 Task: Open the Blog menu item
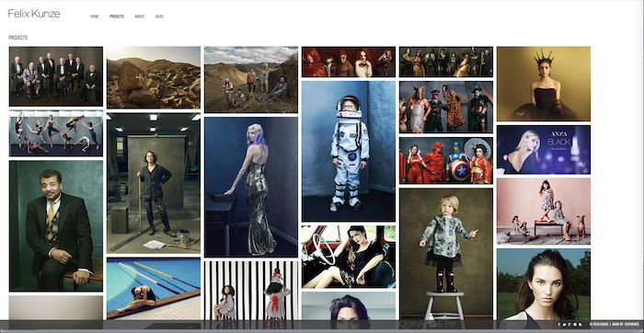159,17
